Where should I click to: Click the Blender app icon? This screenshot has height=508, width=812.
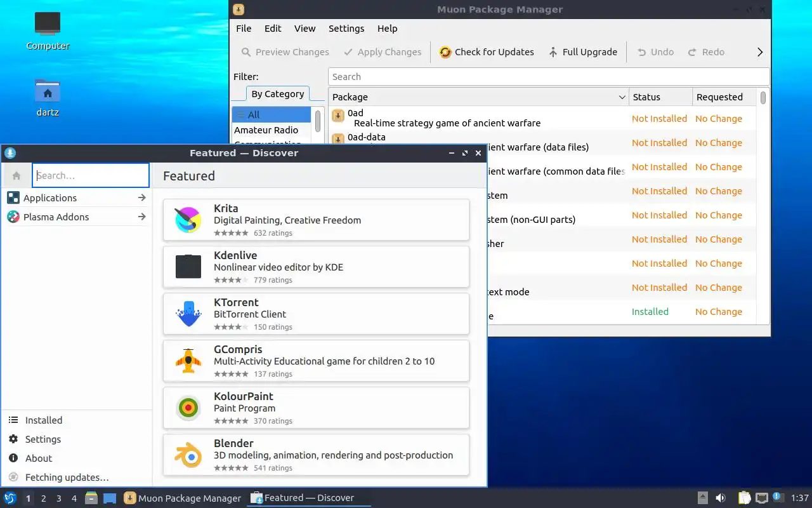pyautogui.click(x=188, y=455)
